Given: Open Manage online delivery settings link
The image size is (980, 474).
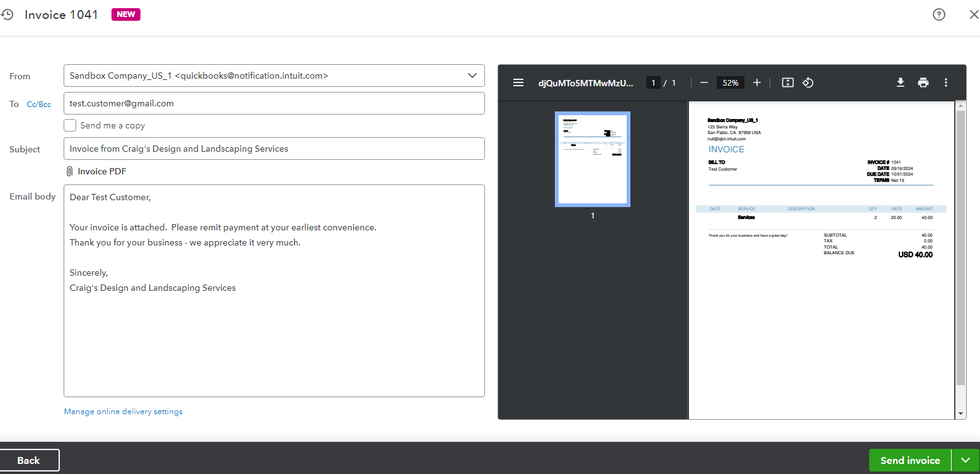Looking at the screenshot, I should [123, 412].
